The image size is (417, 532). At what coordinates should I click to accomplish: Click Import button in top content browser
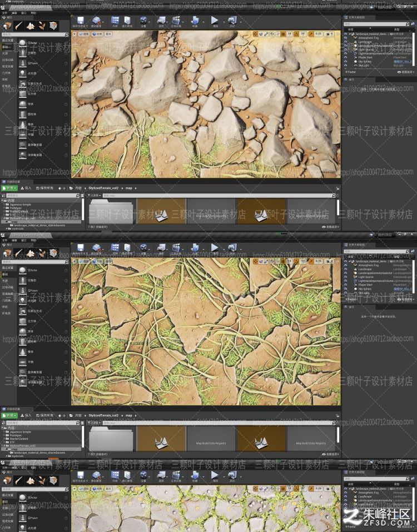point(26,188)
